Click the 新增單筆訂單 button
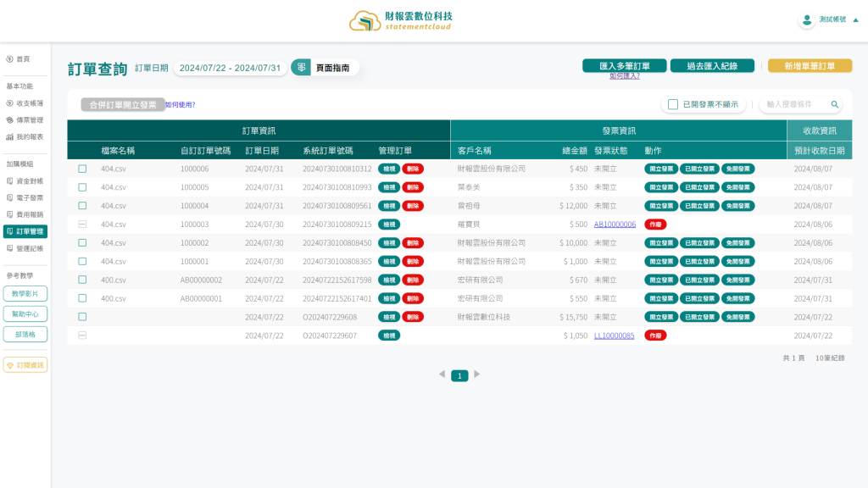The width and height of the screenshot is (868, 488). (x=810, y=66)
